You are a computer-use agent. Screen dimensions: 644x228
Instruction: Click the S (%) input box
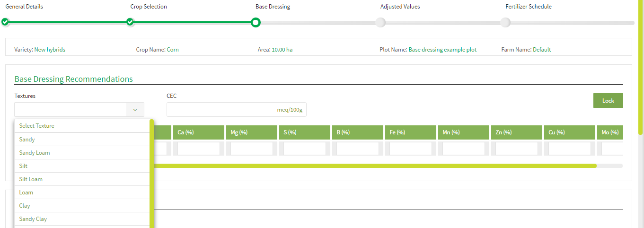pos(305,149)
